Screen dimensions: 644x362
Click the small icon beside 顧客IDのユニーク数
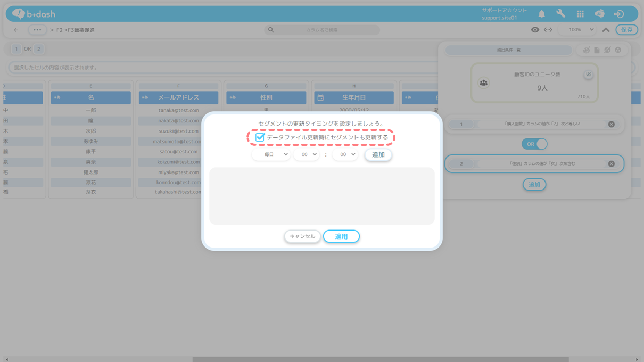(x=588, y=75)
